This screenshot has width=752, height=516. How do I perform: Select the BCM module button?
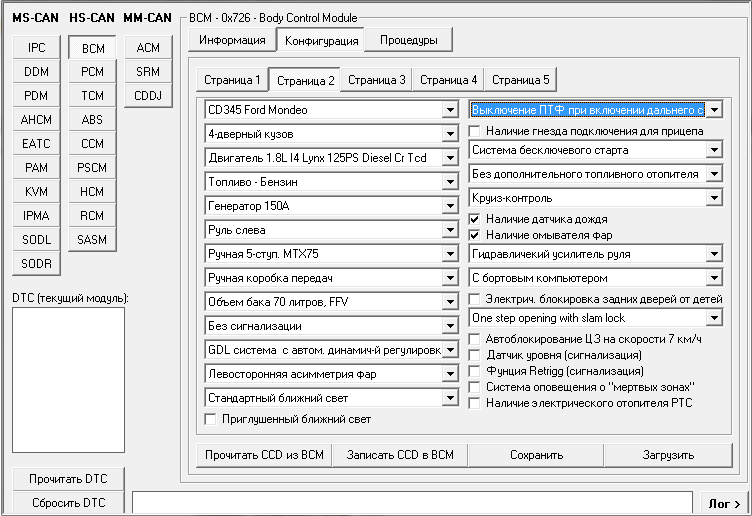tap(93, 48)
